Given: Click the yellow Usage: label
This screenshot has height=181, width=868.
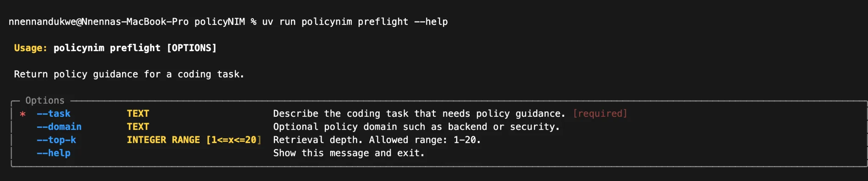Looking at the screenshot, I should (x=31, y=48).
